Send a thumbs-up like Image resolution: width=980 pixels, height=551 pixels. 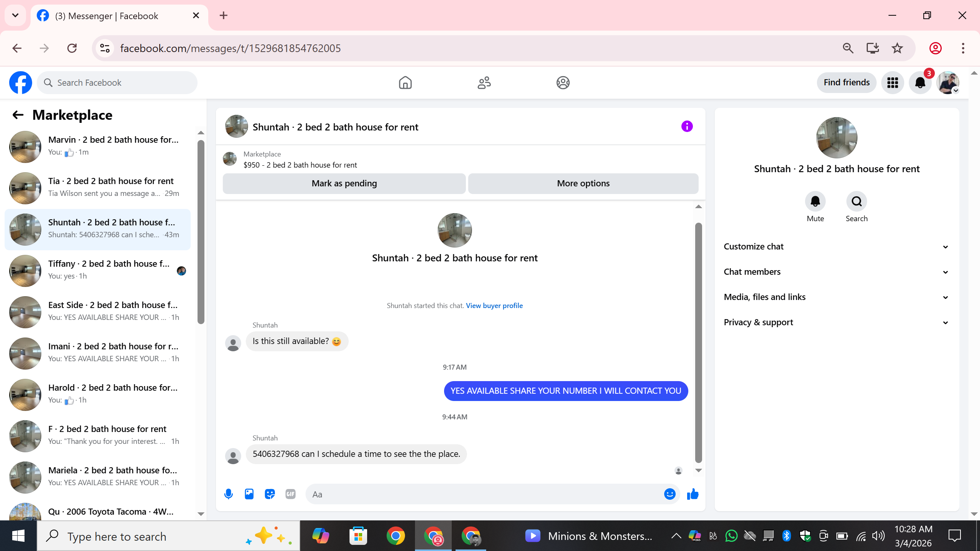(x=693, y=494)
